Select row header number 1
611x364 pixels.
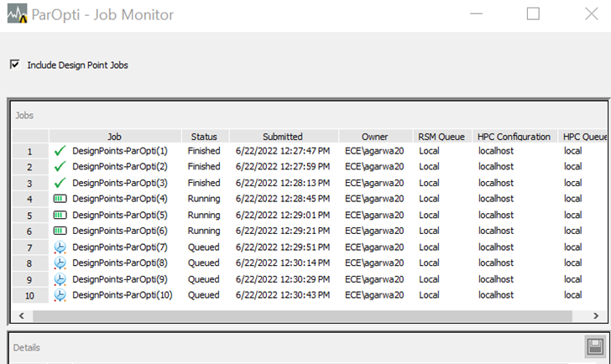click(x=30, y=151)
